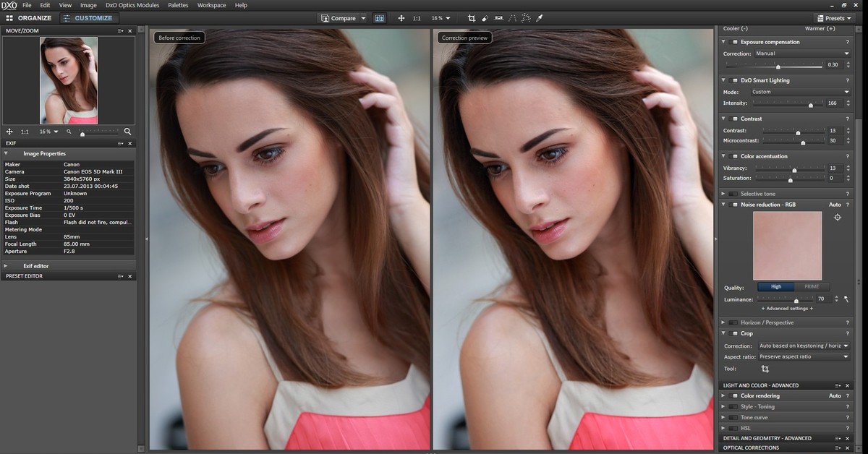Image resolution: width=868 pixels, height=454 pixels.
Task: Select the move/pan hand tool in toolbar
Action: pos(401,18)
